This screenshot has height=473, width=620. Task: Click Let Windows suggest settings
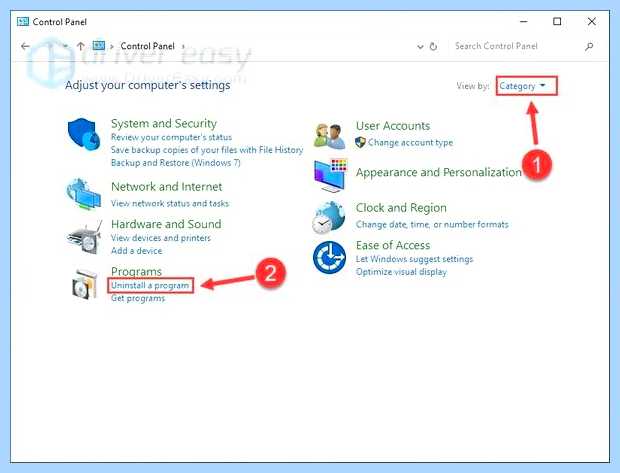click(x=414, y=259)
